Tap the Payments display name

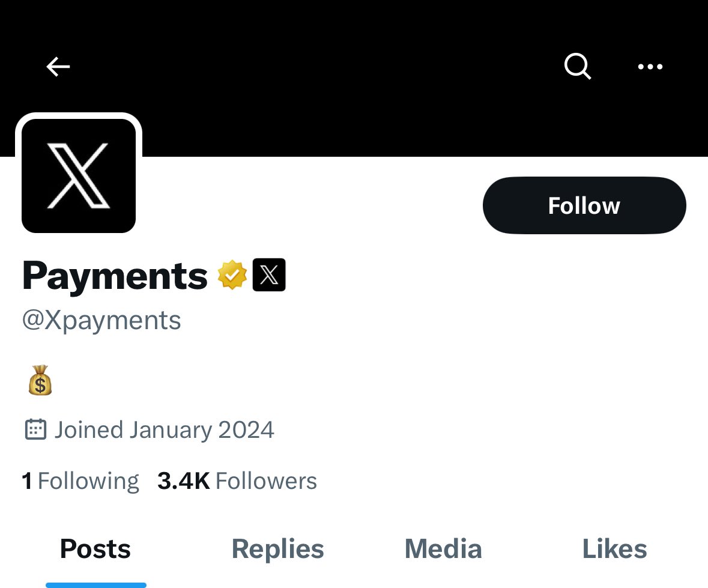[115, 276]
